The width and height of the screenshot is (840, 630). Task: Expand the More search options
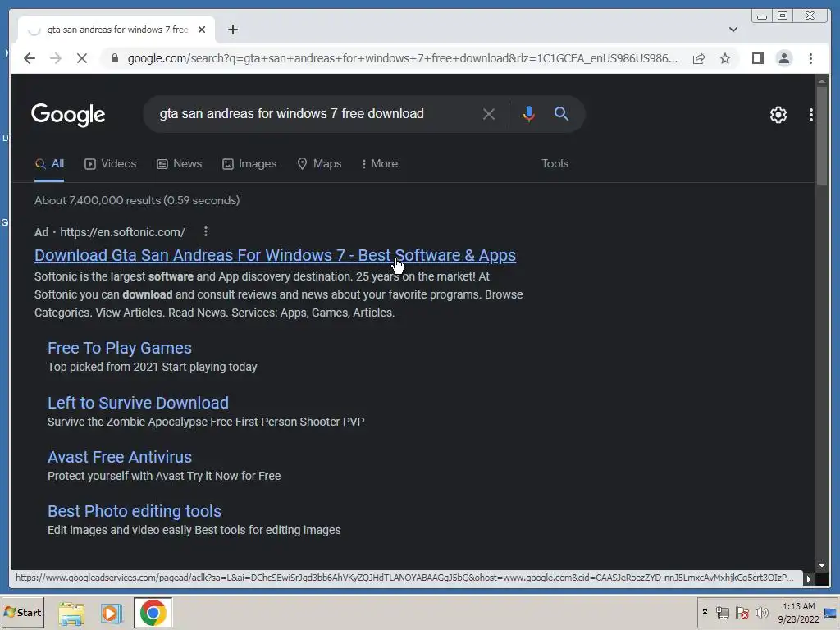point(380,164)
